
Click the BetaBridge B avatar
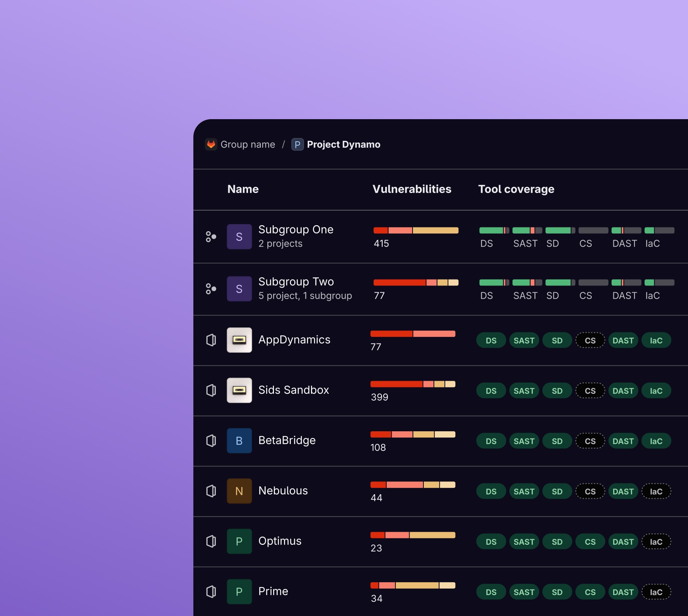point(239,441)
